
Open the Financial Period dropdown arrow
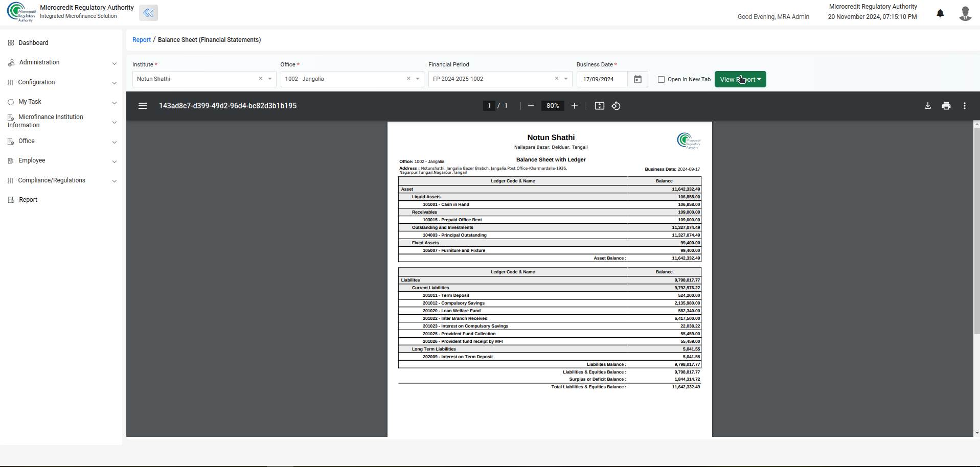pyautogui.click(x=566, y=79)
